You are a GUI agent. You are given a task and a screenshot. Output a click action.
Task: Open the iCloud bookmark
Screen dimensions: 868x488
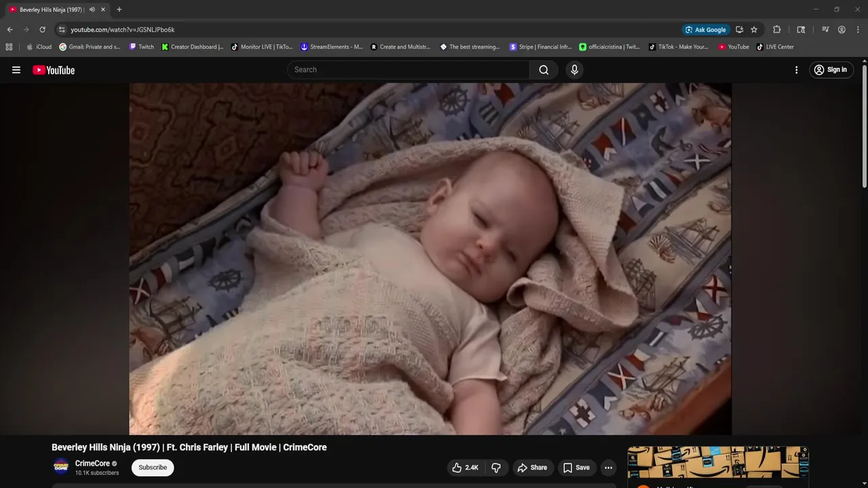[39, 47]
